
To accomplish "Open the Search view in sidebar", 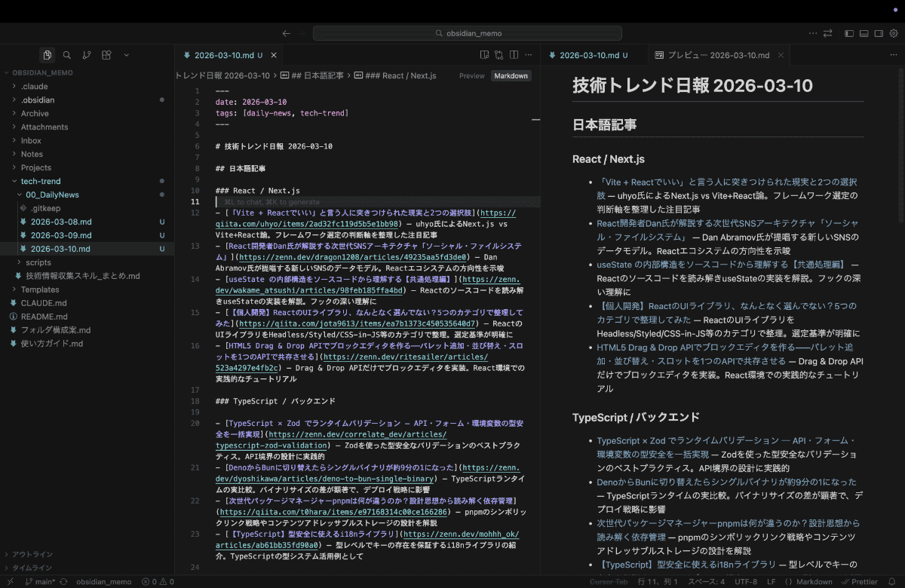I will (67, 55).
